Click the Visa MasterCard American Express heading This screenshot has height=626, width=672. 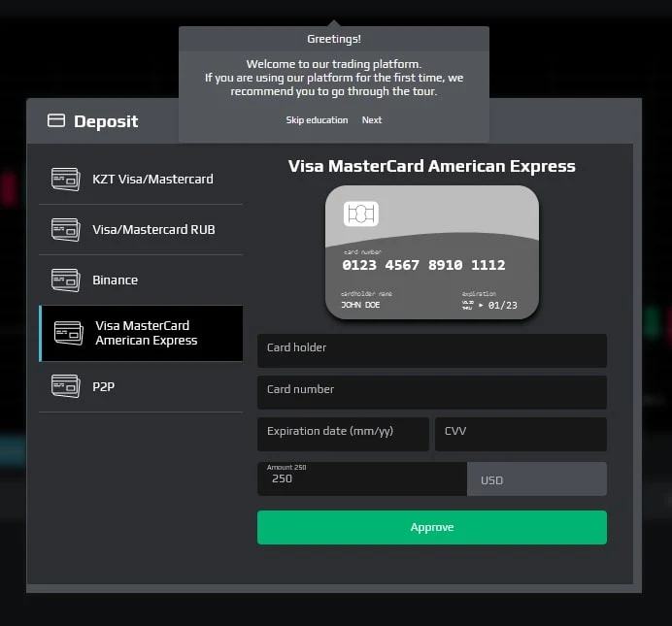click(x=431, y=166)
